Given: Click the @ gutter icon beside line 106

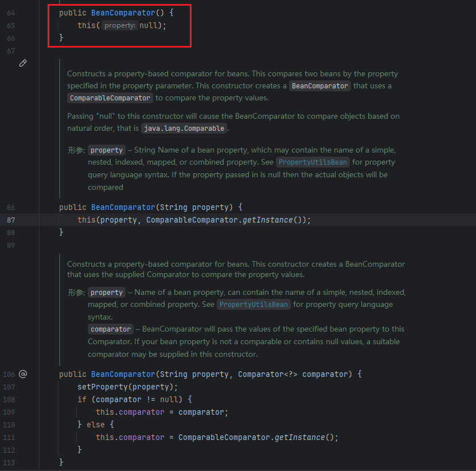Looking at the screenshot, I should [x=23, y=374].
